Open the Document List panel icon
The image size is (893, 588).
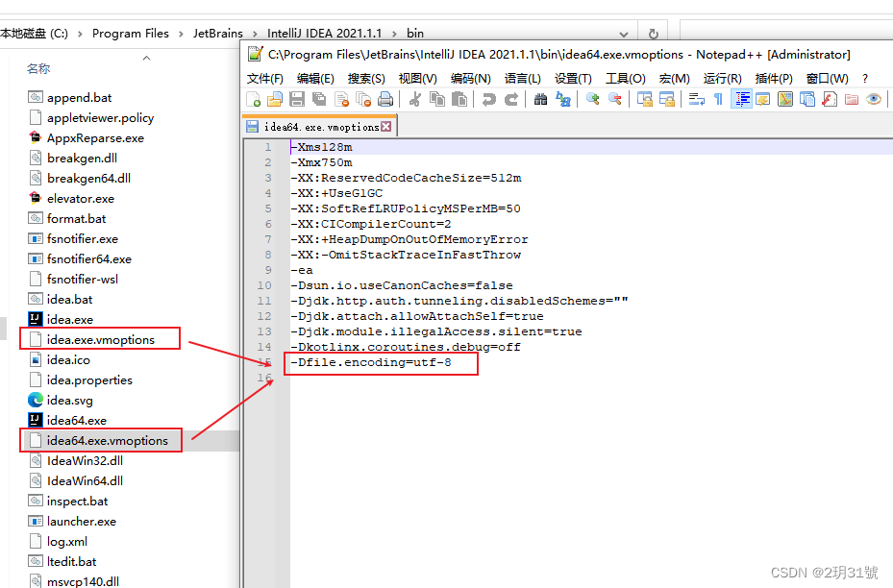click(x=807, y=100)
